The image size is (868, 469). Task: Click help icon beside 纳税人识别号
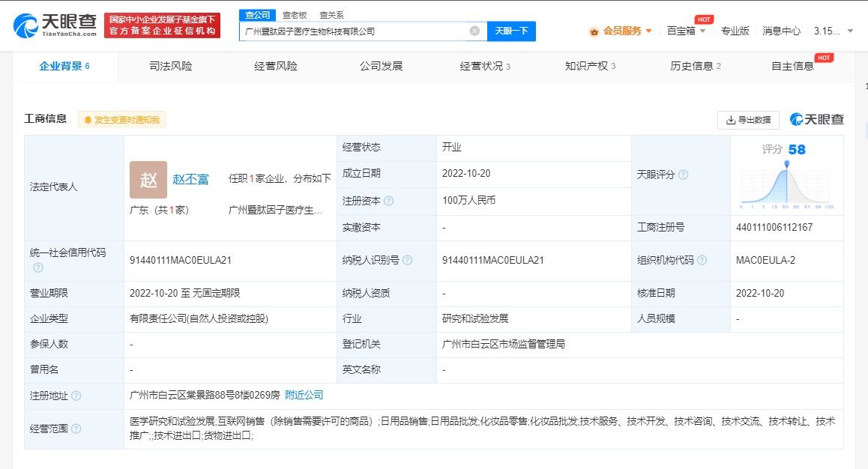point(407,261)
